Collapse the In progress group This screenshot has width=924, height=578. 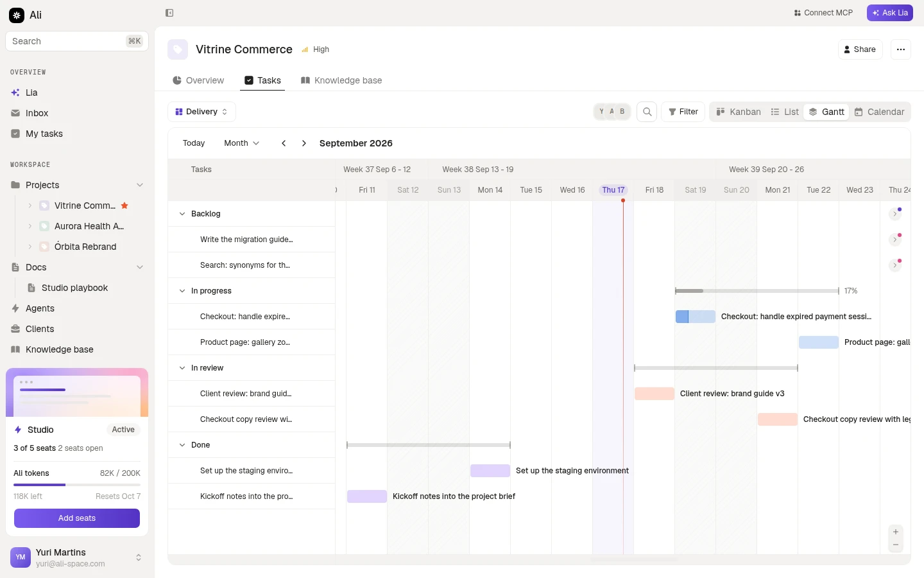tap(182, 291)
